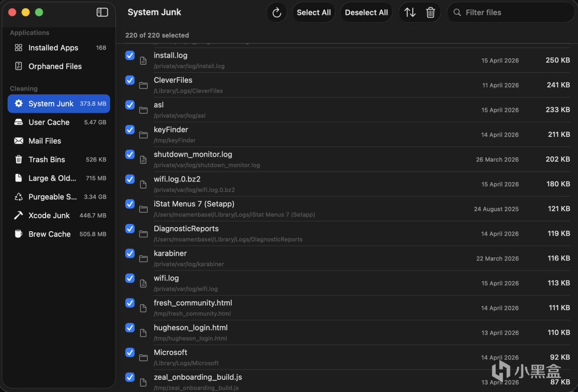
Task: Click the Brew Cache mug icon
Action: coord(19,234)
